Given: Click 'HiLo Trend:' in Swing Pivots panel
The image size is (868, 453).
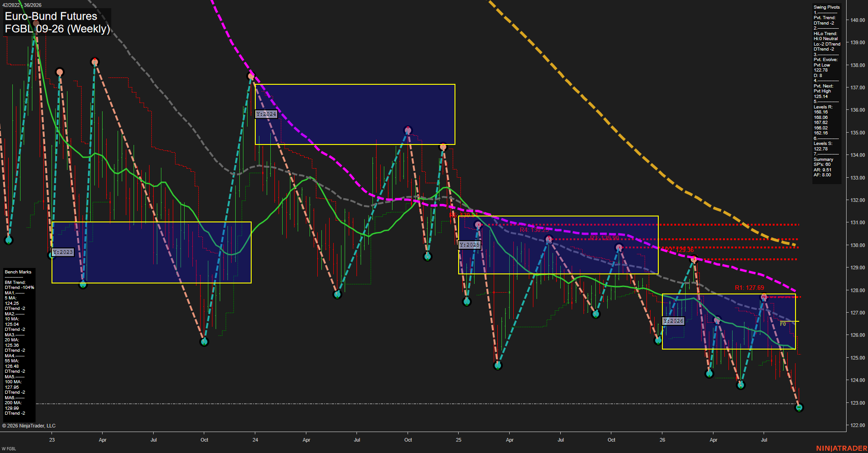Looking at the screenshot, I should click(826, 34).
